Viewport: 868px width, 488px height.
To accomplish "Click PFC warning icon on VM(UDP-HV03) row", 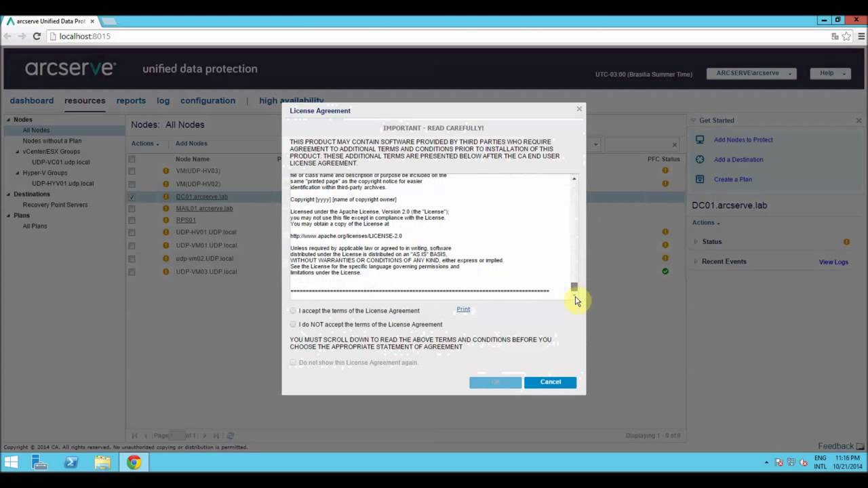I will pos(665,171).
